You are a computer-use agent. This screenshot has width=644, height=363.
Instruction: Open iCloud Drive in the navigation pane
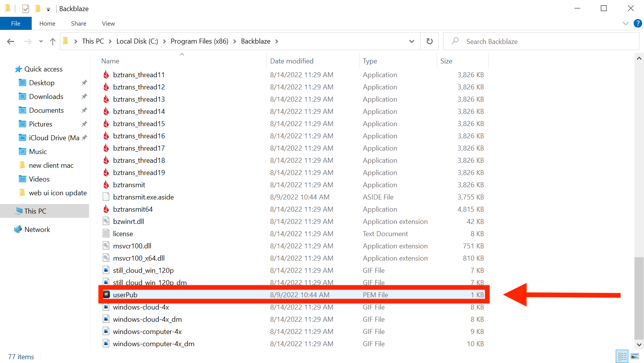54,138
